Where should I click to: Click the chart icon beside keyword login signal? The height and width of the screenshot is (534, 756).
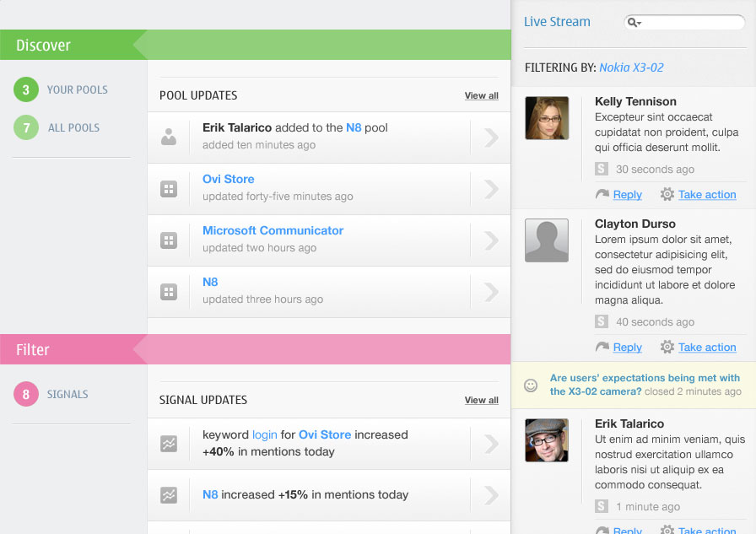(x=169, y=444)
